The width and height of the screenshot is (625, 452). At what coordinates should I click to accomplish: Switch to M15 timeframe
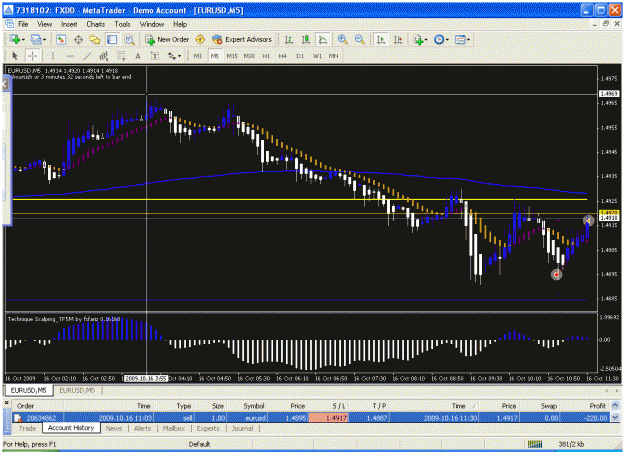pyautogui.click(x=232, y=56)
